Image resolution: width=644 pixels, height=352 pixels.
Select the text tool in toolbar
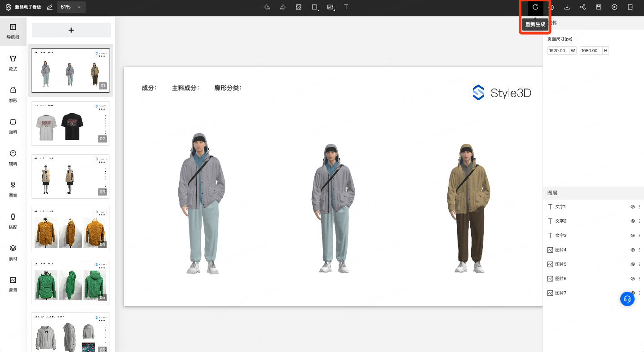click(x=346, y=7)
